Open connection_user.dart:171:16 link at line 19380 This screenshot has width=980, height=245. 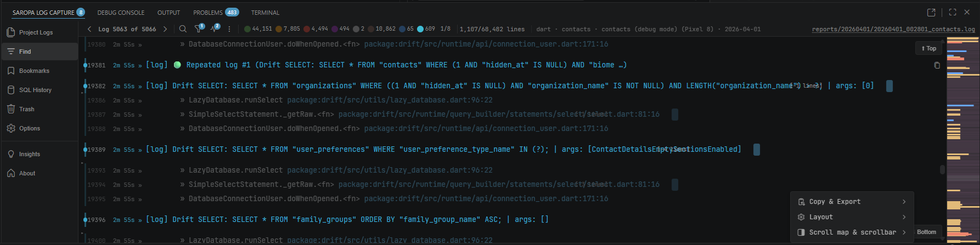coord(486,44)
